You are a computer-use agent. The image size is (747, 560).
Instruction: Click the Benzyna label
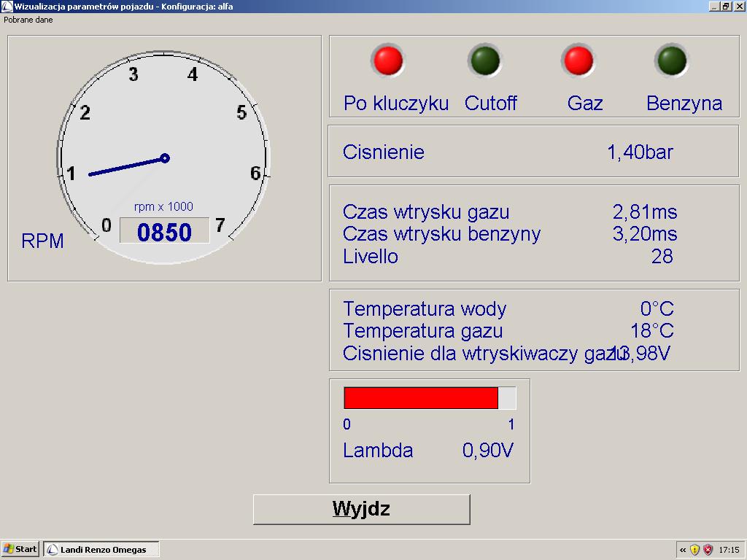click(x=684, y=104)
